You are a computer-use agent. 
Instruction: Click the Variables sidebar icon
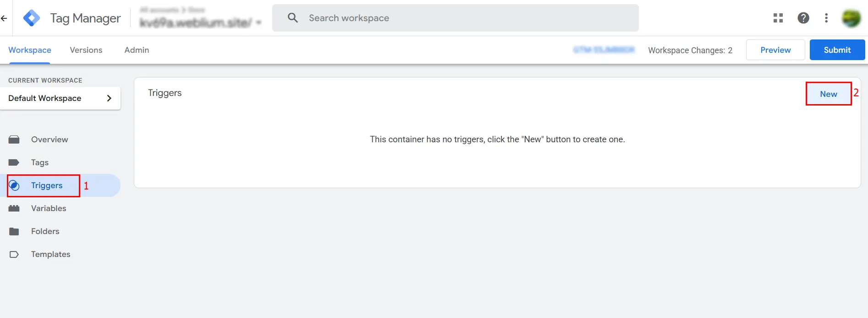point(14,208)
